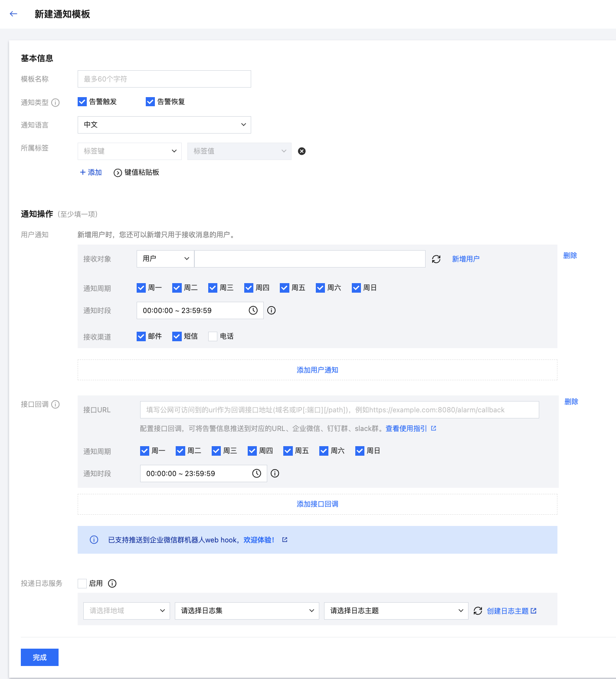Uncheck 周四 in 接口回调 cycle
The width and height of the screenshot is (616, 679).
click(252, 451)
